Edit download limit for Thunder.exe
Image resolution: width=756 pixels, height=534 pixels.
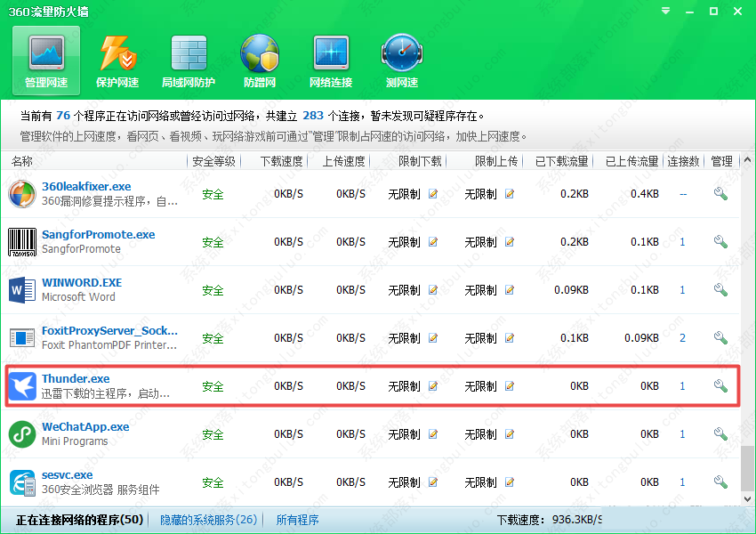(433, 386)
